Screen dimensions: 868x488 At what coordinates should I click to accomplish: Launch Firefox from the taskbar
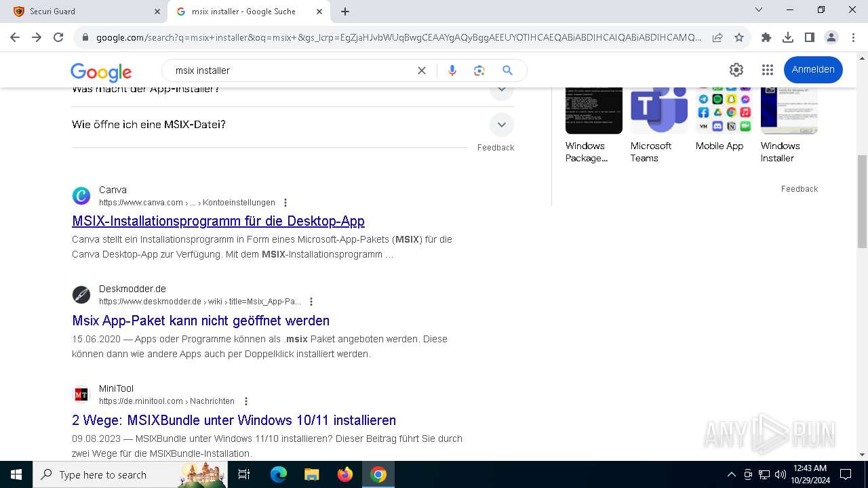click(x=345, y=474)
